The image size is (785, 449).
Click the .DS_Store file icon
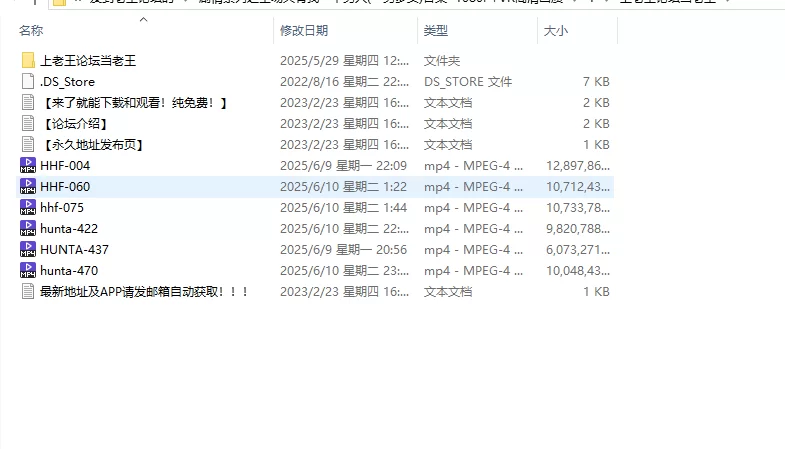[x=28, y=82]
